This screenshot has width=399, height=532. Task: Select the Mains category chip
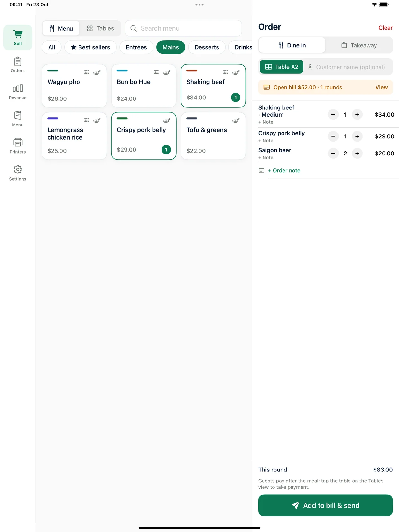tap(171, 47)
